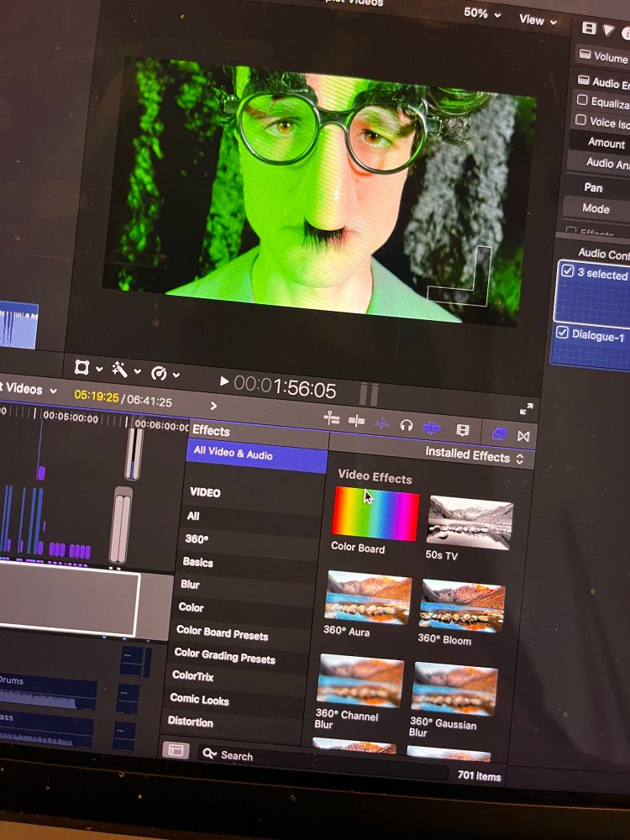Expand the Transform tool chevron menu
Image resolution: width=630 pixels, height=840 pixels.
99,369
